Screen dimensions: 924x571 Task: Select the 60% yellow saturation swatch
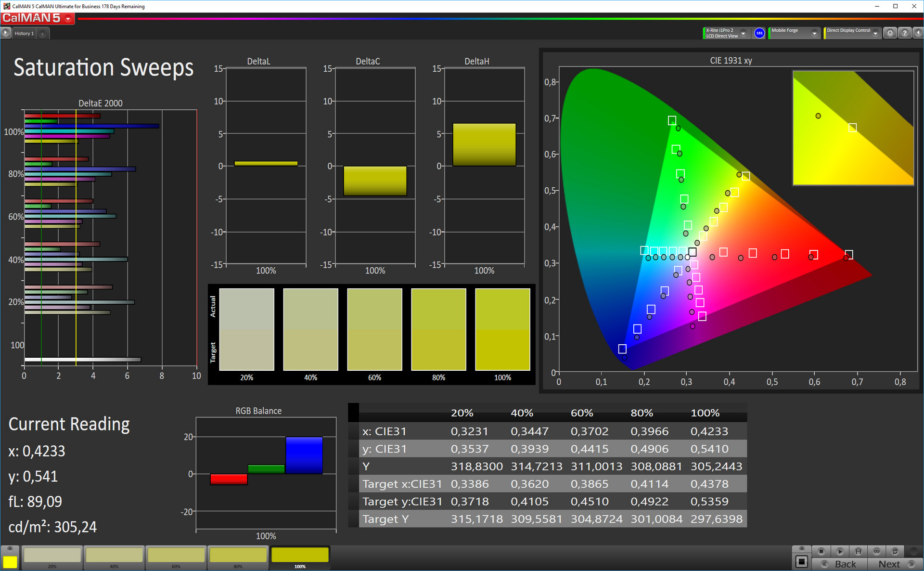coord(176,555)
